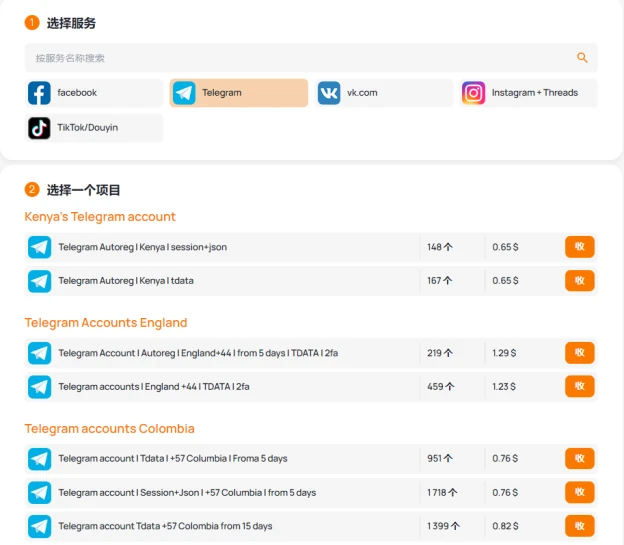This screenshot has width=624, height=545.
Task: Click price 0.76 $ in Session+Json Columbia row
Action: (505, 493)
